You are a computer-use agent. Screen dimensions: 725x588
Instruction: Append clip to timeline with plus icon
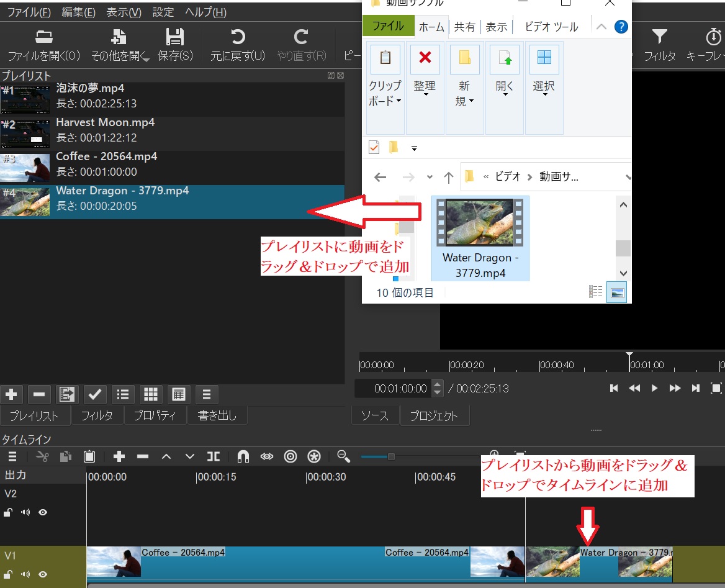[119, 456]
